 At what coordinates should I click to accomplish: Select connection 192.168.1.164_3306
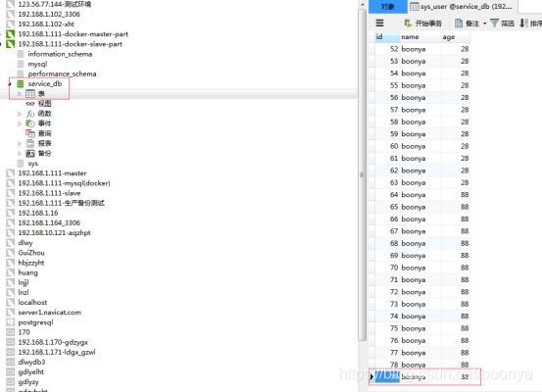coord(49,223)
